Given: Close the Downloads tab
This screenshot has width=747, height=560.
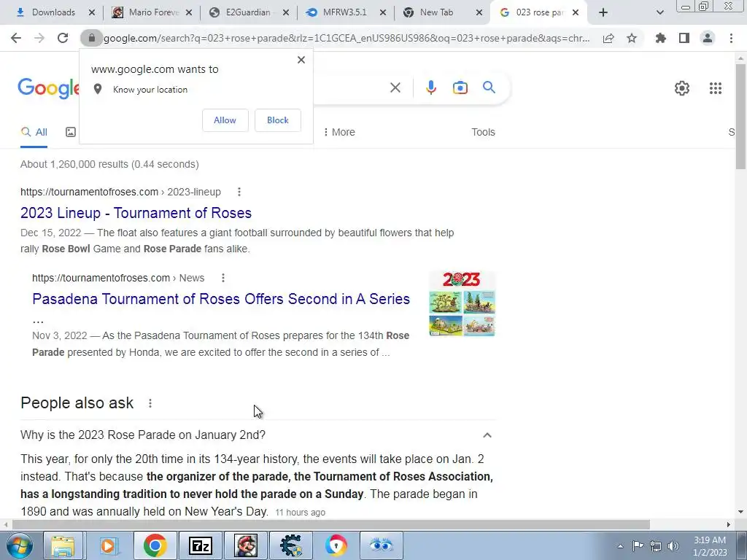Looking at the screenshot, I should [92, 12].
